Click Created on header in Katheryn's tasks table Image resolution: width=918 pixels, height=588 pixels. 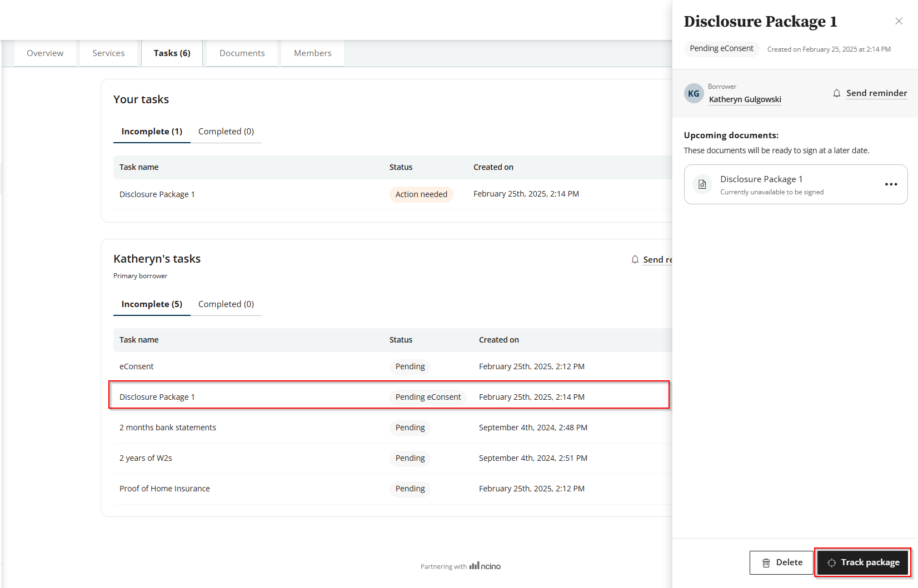pyautogui.click(x=499, y=340)
